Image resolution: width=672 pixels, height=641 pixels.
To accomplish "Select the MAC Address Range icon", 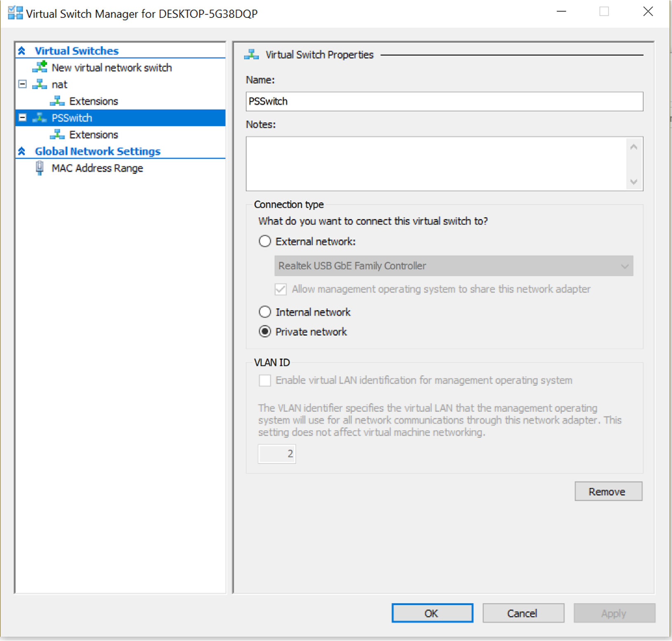I will pos(40,168).
